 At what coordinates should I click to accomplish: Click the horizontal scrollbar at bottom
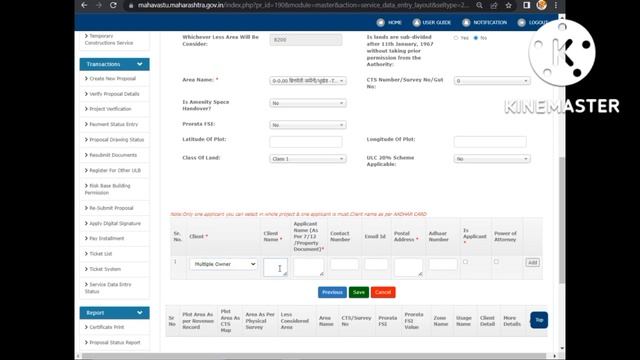[314, 356]
